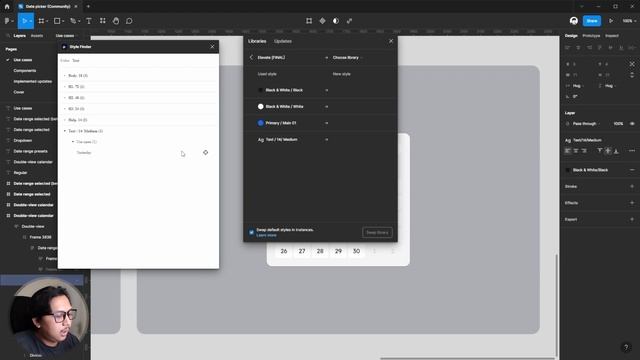Viewport: 640px width, 360px height.
Task: Switch to the Prototype tab
Action: tap(591, 36)
